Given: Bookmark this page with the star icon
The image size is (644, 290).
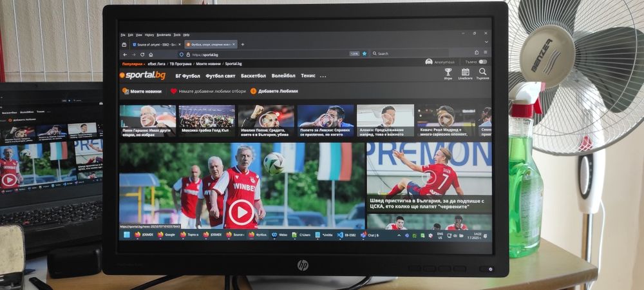Looking at the screenshot, I should [365, 53].
